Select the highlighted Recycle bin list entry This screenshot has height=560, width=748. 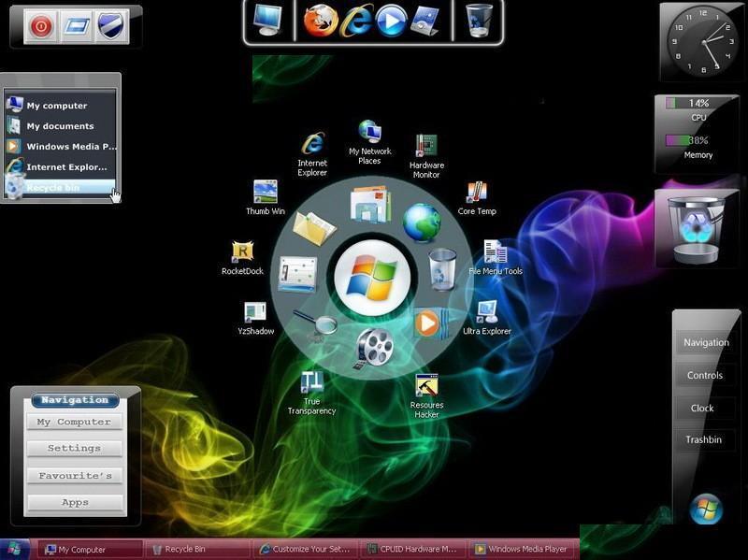60,188
